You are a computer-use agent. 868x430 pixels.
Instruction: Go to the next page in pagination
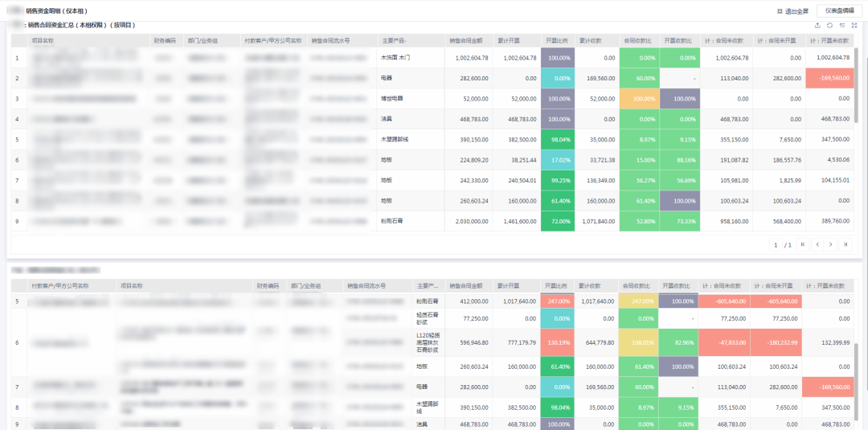point(831,244)
